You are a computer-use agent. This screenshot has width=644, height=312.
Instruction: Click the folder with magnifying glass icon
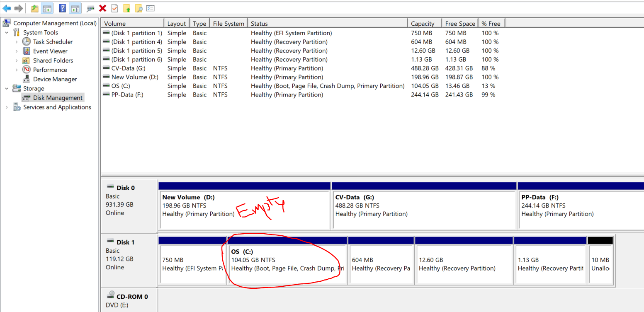pos(139,8)
